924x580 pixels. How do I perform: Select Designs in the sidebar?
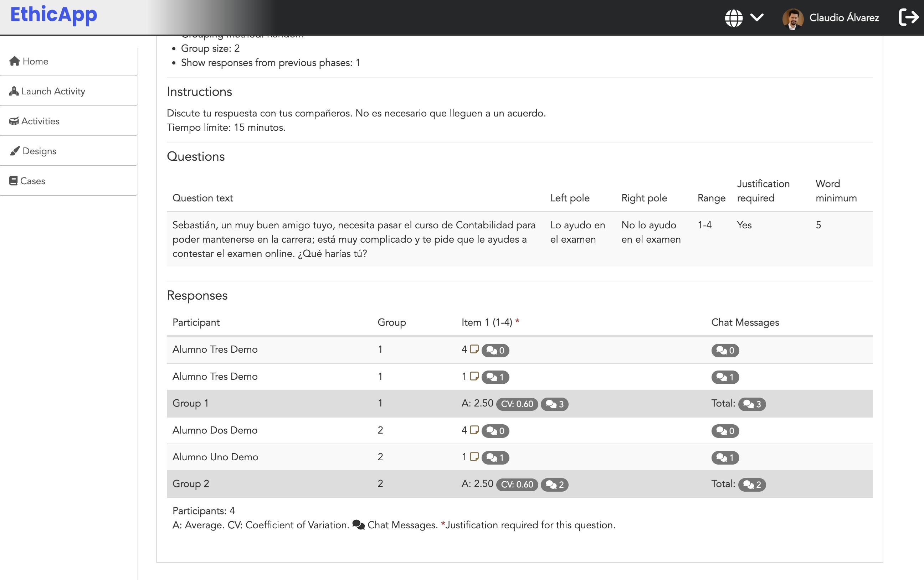pyautogui.click(x=69, y=151)
